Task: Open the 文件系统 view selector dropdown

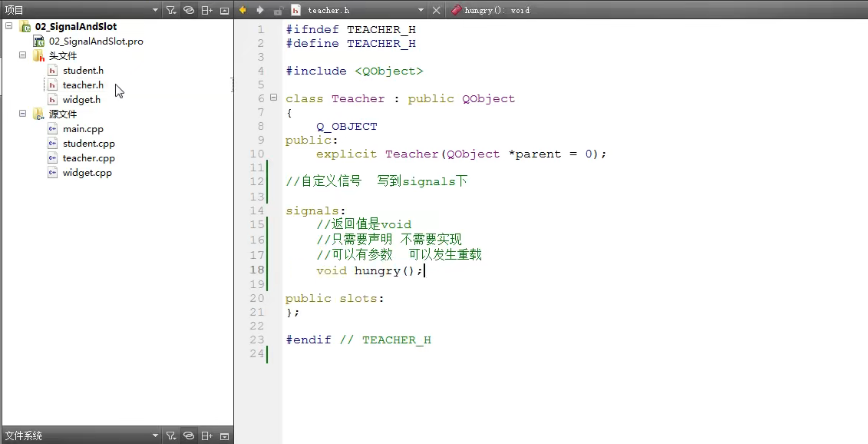Action: coord(155,436)
